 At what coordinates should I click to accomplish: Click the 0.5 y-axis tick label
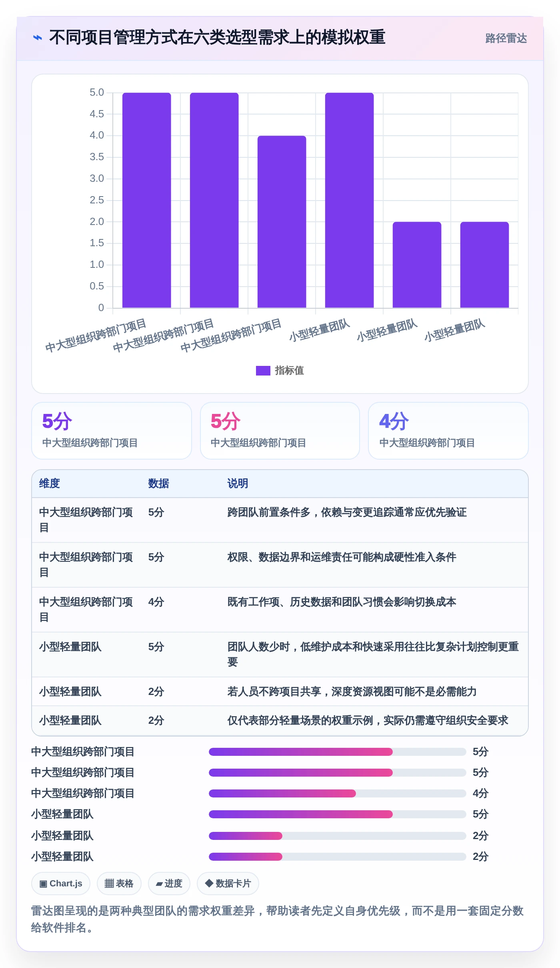point(97,286)
